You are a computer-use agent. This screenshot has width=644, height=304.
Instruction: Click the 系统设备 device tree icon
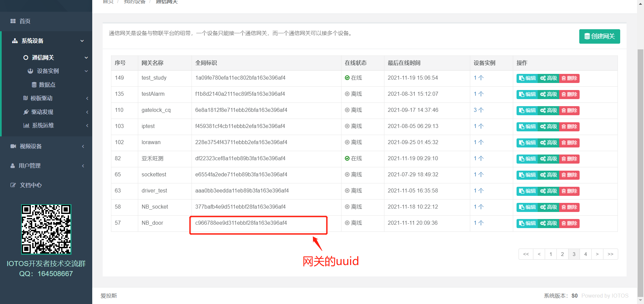coord(15,41)
